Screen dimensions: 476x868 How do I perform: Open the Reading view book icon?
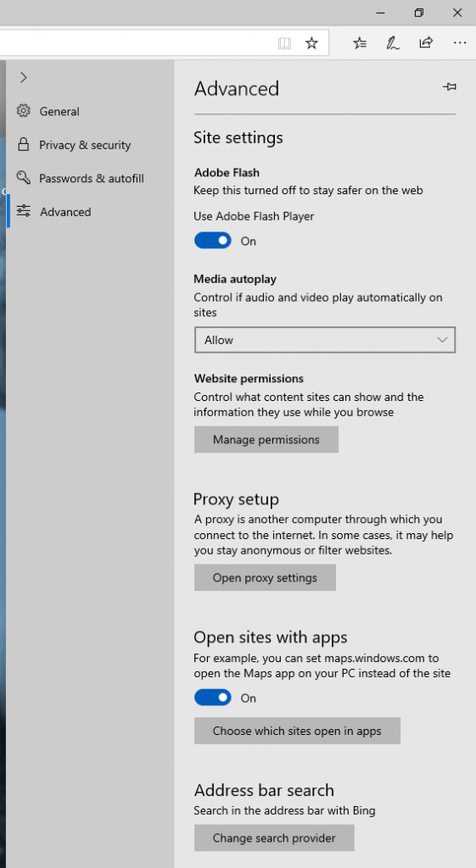tap(284, 43)
